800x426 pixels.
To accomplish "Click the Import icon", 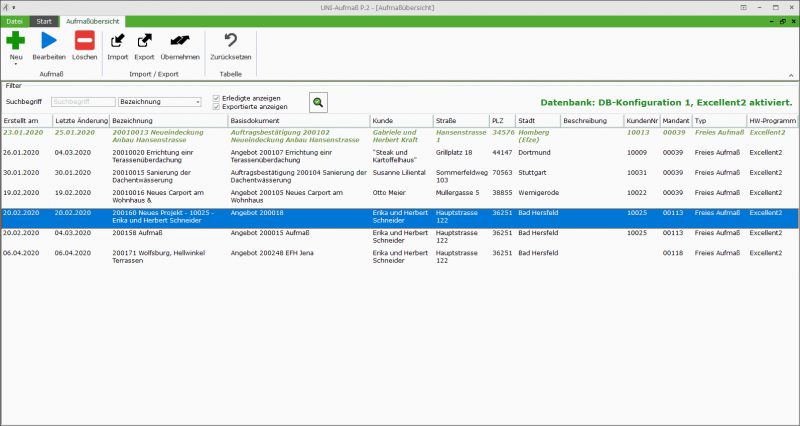I will 118,40.
